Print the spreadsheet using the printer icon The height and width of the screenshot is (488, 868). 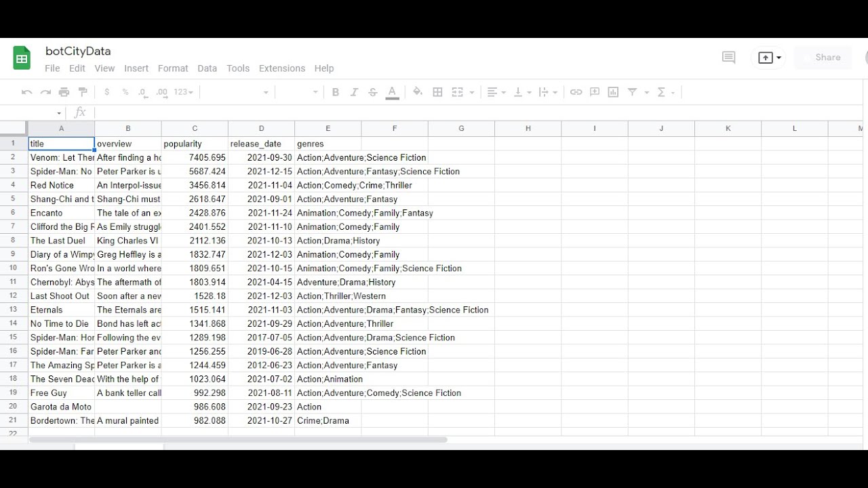click(x=64, y=92)
